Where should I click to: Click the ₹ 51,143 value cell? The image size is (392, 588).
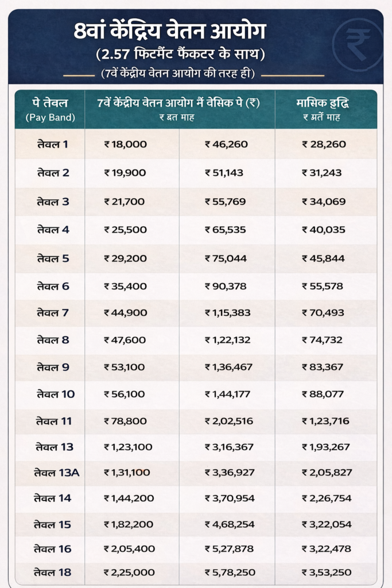(227, 173)
